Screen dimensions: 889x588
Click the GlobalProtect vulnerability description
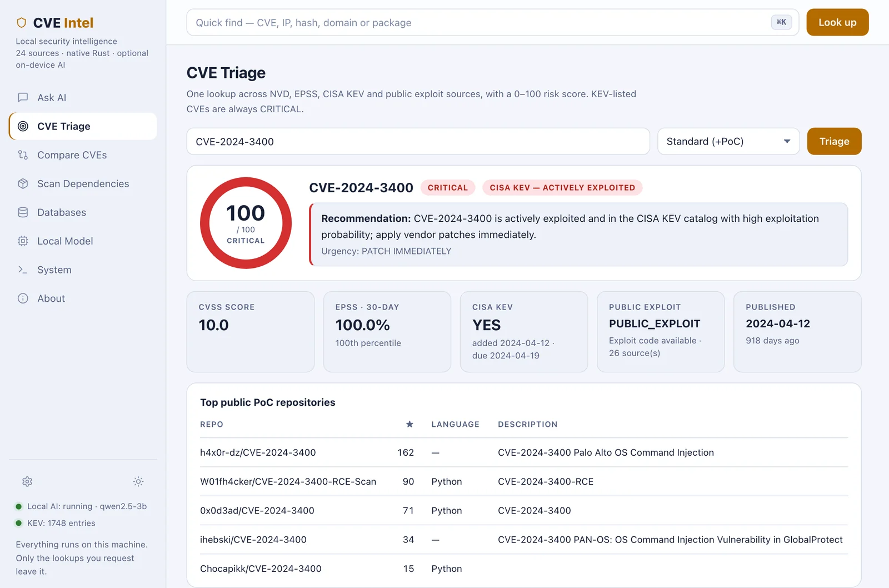coord(670,539)
